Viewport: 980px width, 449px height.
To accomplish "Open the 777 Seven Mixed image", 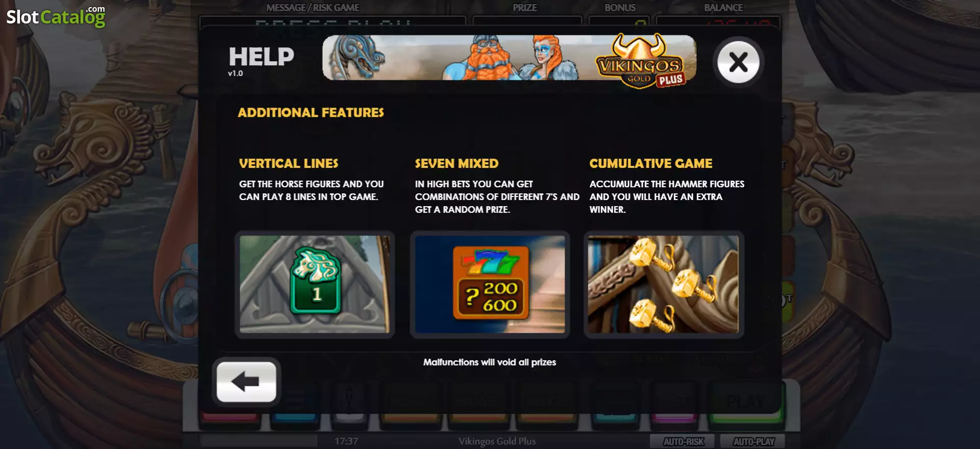I will coord(490,284).
